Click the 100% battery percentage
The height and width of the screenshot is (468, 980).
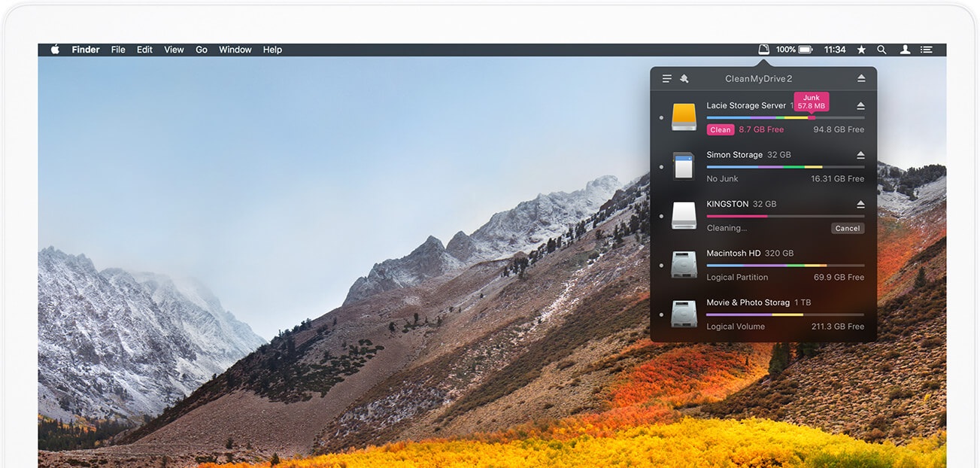tap(786, 50)
